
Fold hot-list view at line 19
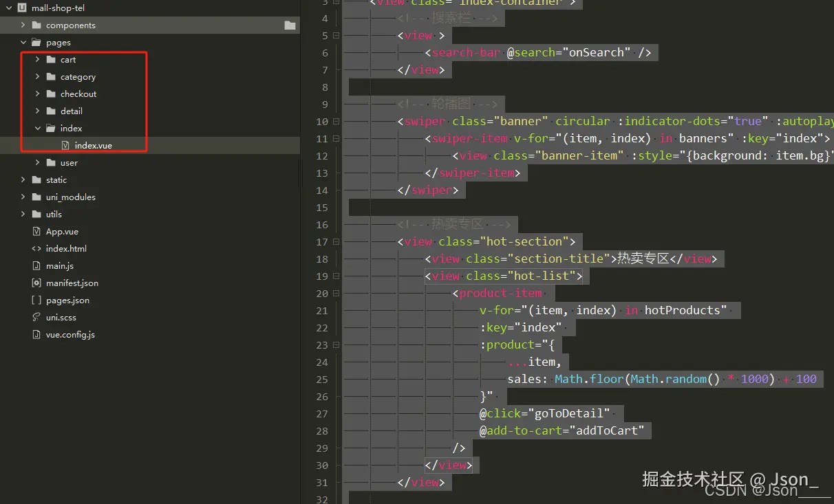click(336, 276)
